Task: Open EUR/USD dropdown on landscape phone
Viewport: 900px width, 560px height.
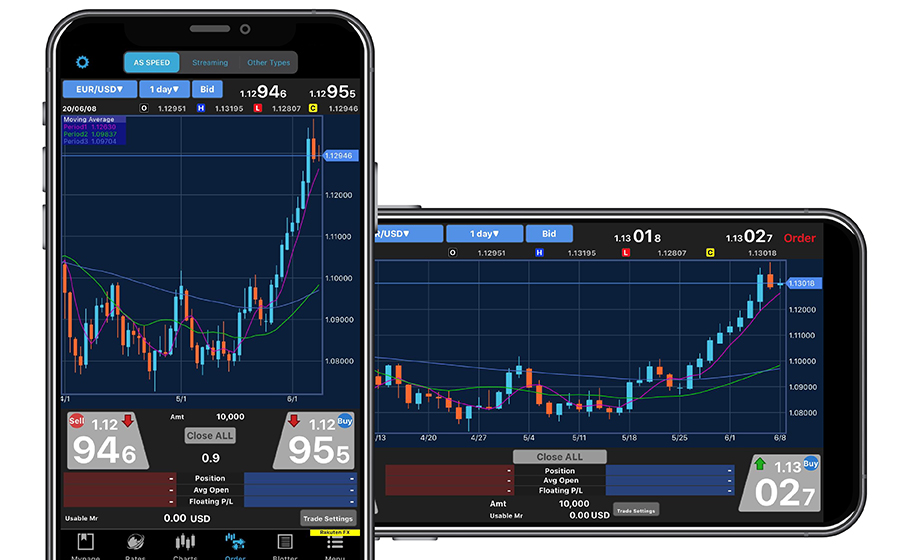Action: [x=409, y=234]
